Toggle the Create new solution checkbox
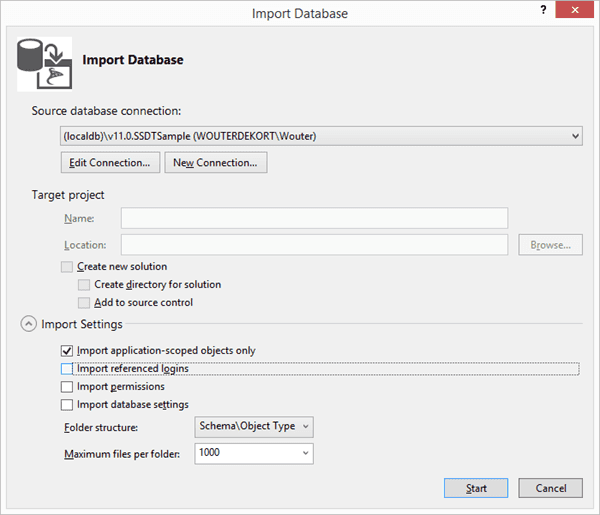The width and height of the screenshot is (600, 515). point(67,267)
